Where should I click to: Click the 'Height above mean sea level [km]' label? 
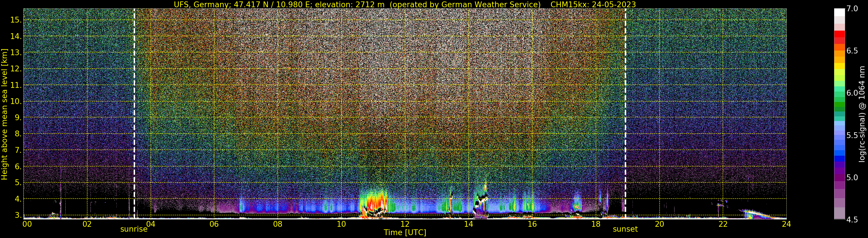[x=4, y=114]
